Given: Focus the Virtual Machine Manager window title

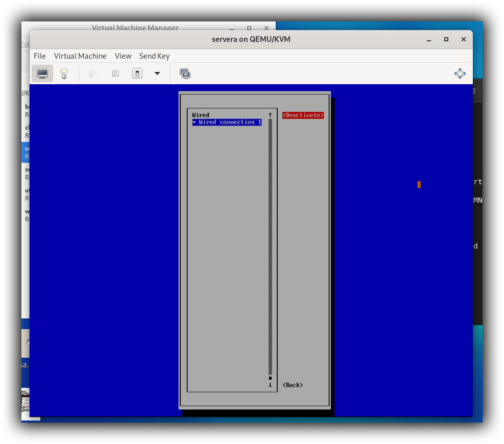Looking at the screenshot, I should tap(135, 28).
